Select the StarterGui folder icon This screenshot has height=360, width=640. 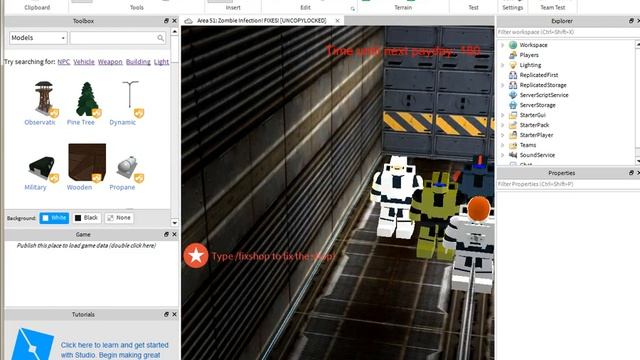coord(513,115)
